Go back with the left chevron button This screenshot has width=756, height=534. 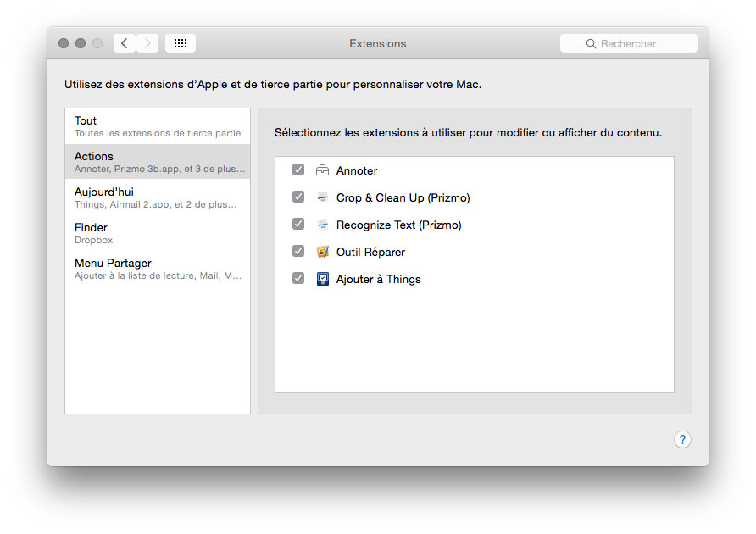tap(125, 43)
